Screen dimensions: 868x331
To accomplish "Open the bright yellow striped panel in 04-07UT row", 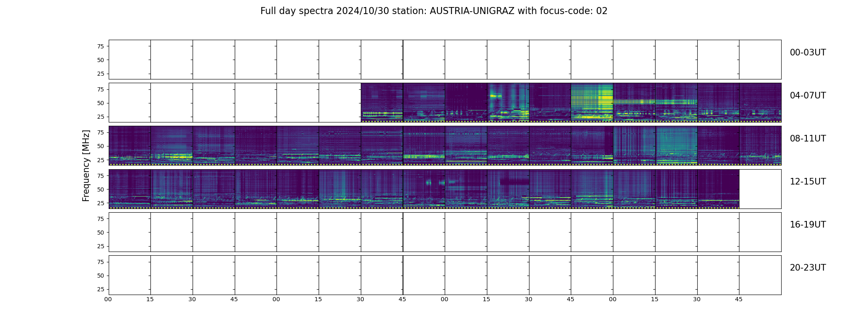I will coord(592,103).
